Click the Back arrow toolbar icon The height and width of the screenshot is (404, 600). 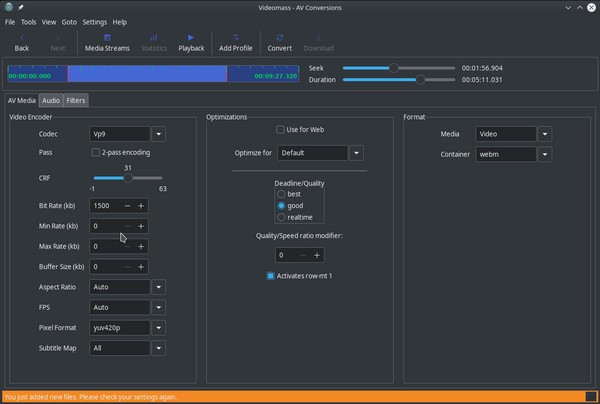[22, 37]
